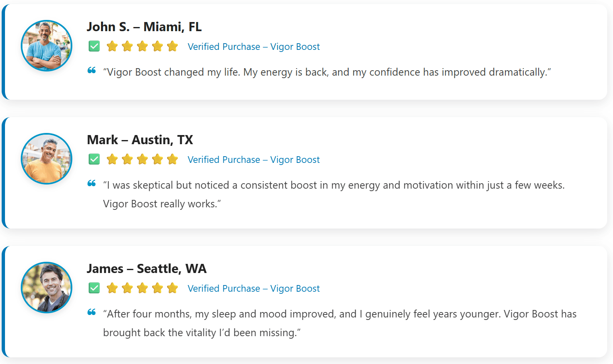This screenshot has width=613, height=364.
Task: Click the green verified checkmark in James's review
Action: tap(94, 288)
